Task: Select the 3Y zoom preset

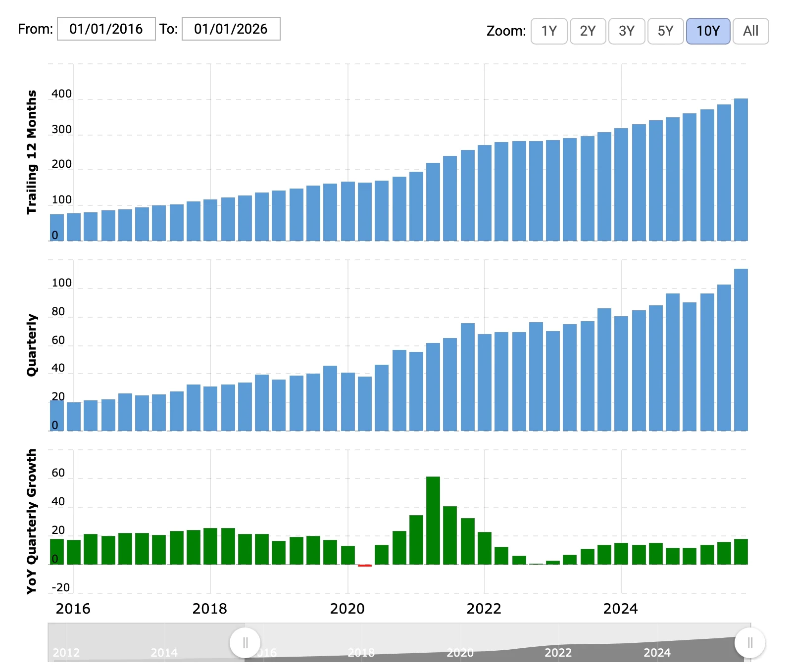Action: click(626, 31)
